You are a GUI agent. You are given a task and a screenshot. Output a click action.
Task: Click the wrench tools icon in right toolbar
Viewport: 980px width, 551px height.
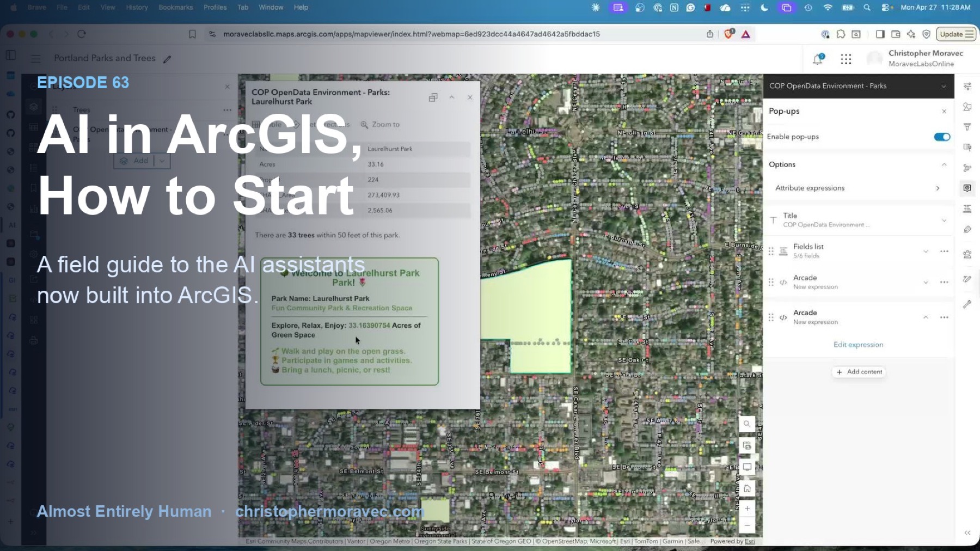coord(967,304)
